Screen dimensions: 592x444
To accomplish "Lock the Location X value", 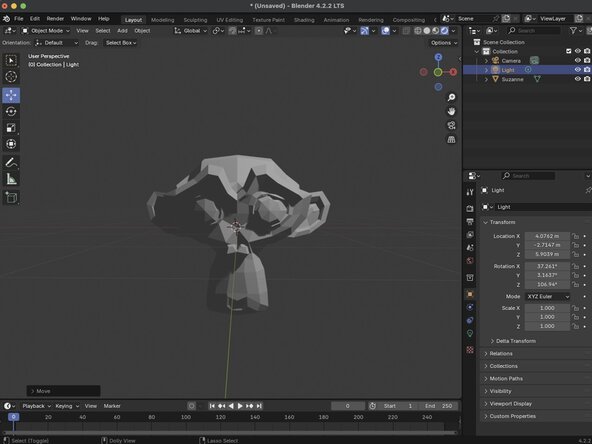I will tap(575, 236).
